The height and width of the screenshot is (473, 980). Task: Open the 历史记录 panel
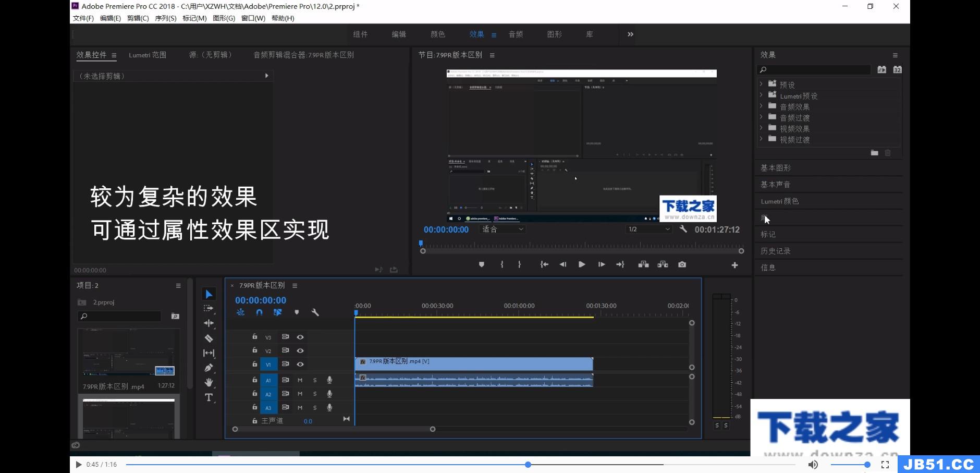point(776,251)
